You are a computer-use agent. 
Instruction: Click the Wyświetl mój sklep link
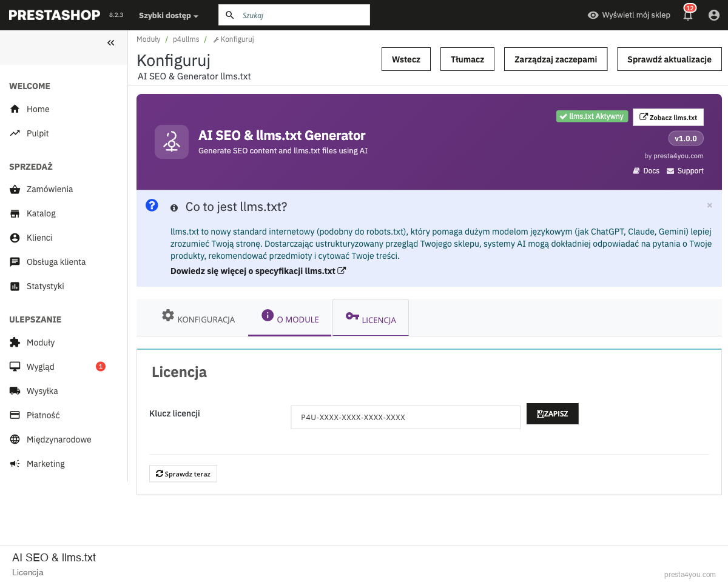tap(629, 15)
